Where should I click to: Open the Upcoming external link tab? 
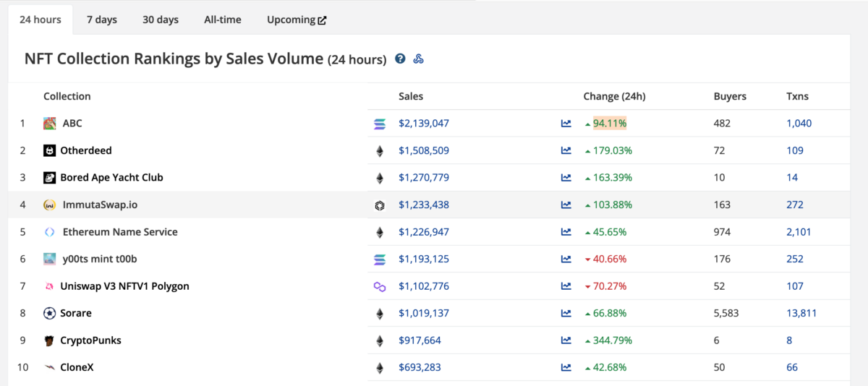297,20
